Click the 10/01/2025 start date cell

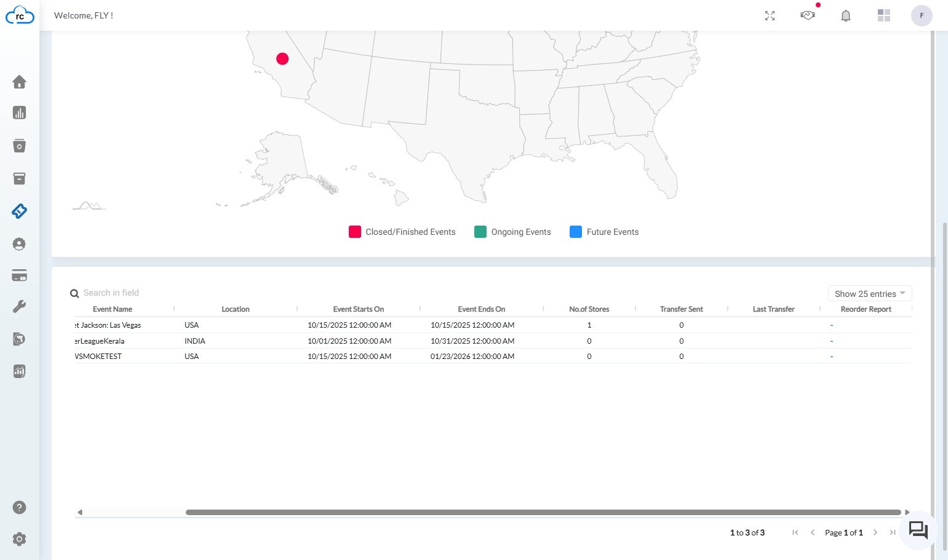349,341
